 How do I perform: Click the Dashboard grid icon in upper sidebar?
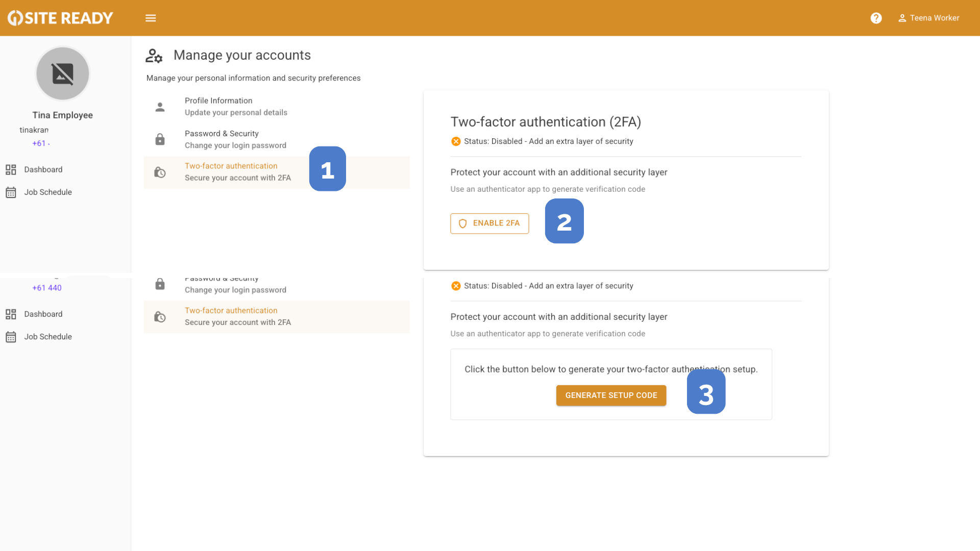coord(11,170)
